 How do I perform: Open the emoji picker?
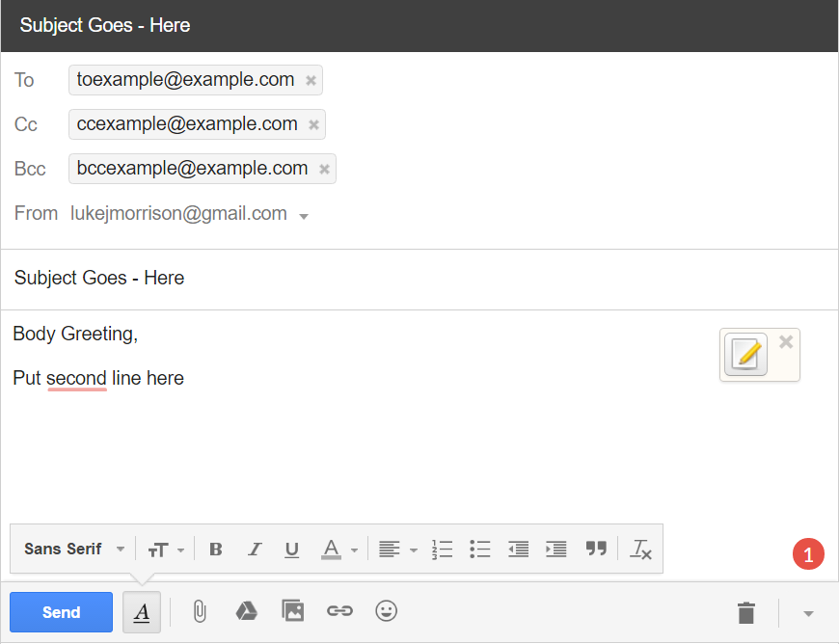(x=386, y=611)
